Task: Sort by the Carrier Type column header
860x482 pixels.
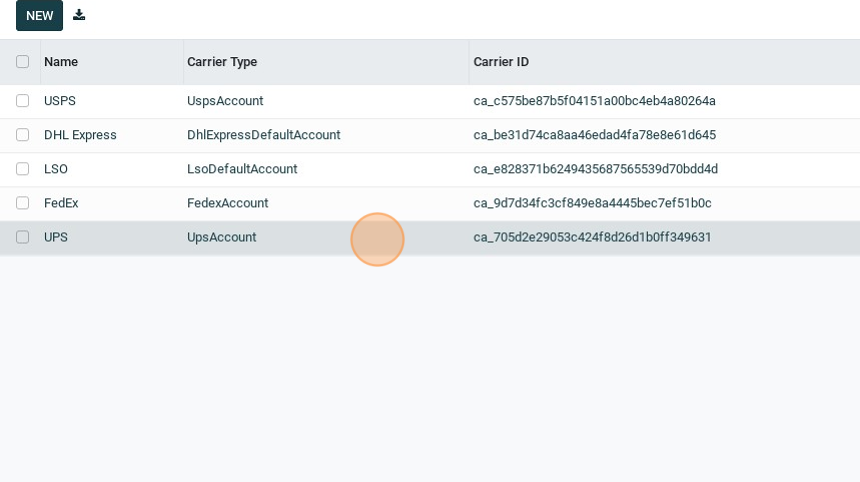Action: click(x=222, y=62)
